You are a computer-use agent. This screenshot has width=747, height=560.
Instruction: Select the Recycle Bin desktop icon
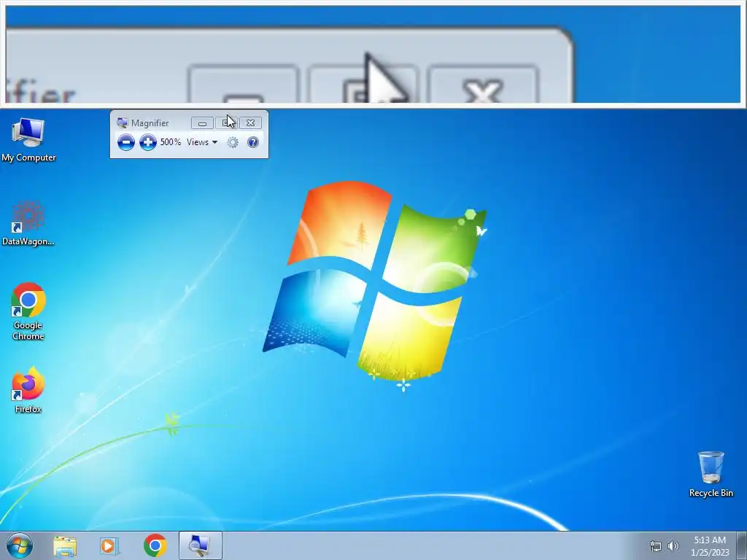pos(711,474)
